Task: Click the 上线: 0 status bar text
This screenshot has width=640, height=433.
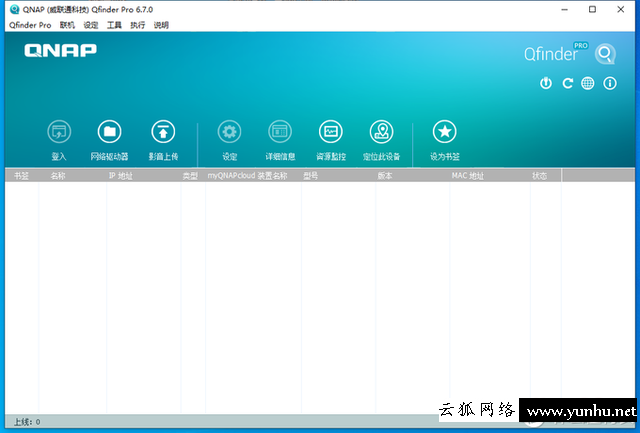Action: (x=27, y=422)
